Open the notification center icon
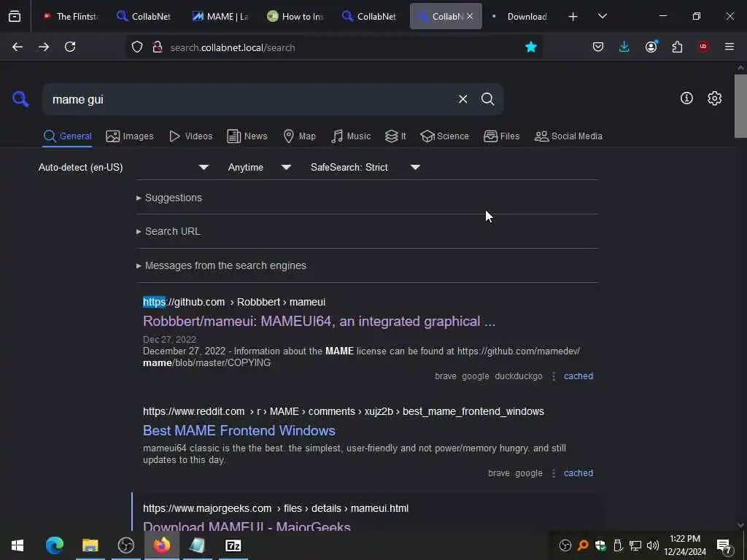Viewport: 747px width, 560px height. (724, 545)
